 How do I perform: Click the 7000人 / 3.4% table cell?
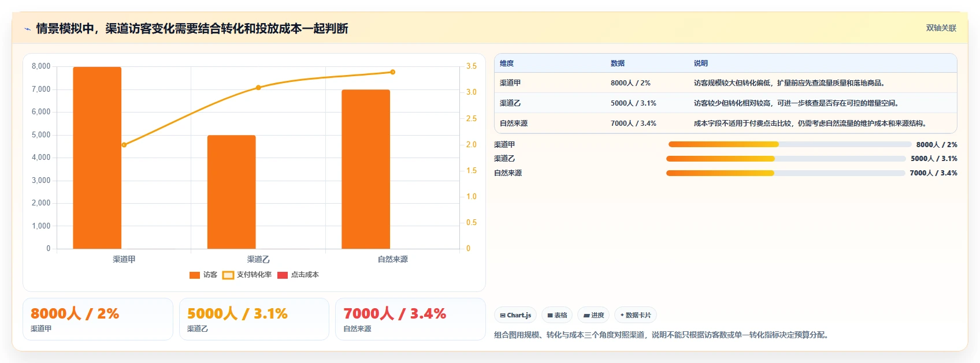click(x=633, y=124)
